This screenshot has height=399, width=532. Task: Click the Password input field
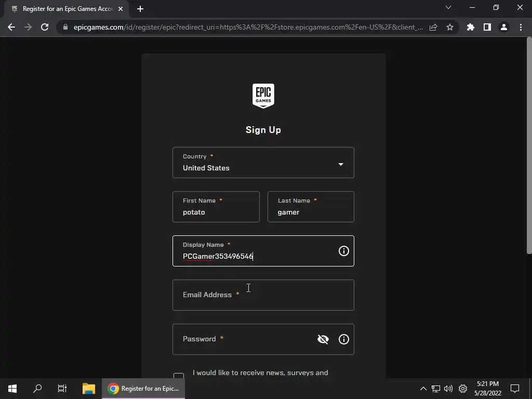point(263,339)
